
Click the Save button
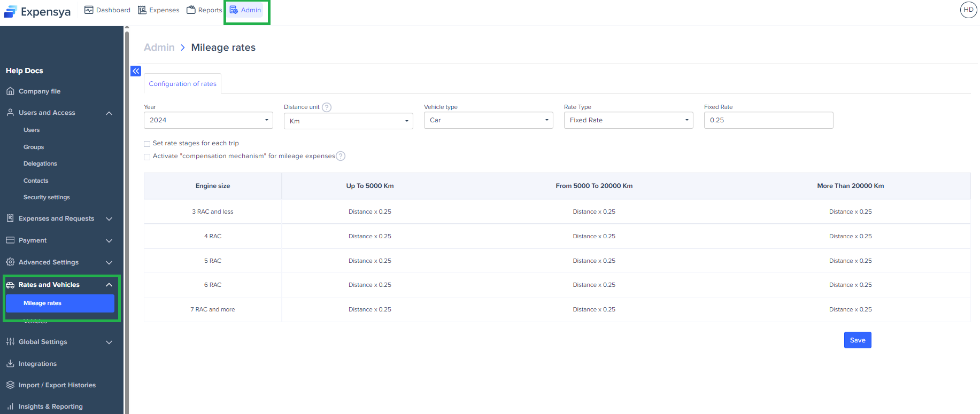857,340
